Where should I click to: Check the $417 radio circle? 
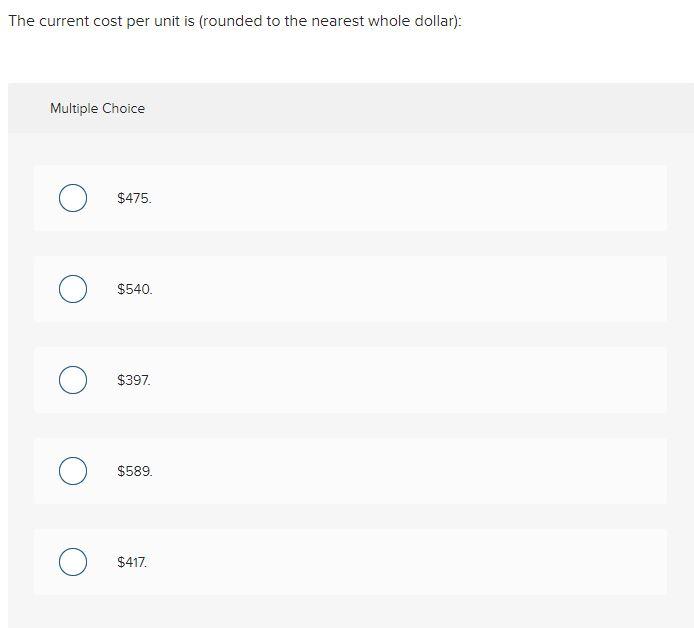point(73,562)
